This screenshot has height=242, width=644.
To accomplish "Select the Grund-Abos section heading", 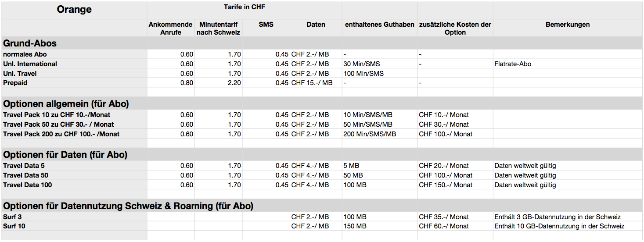I will tap(30, 43).
